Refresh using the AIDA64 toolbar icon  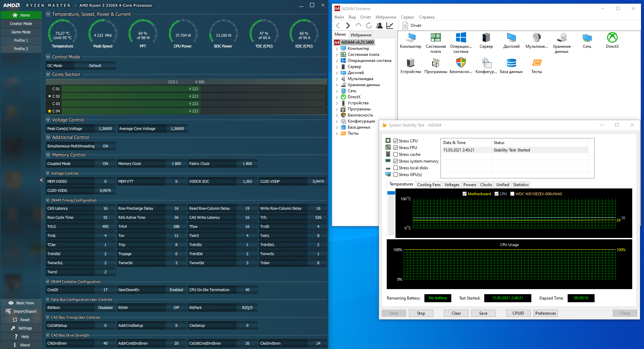point(369,26)
